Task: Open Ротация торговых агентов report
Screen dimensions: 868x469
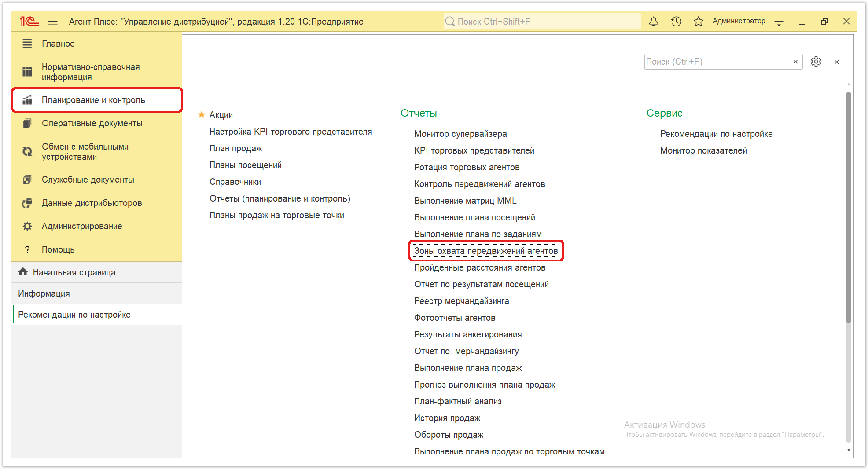Action: 467,167
